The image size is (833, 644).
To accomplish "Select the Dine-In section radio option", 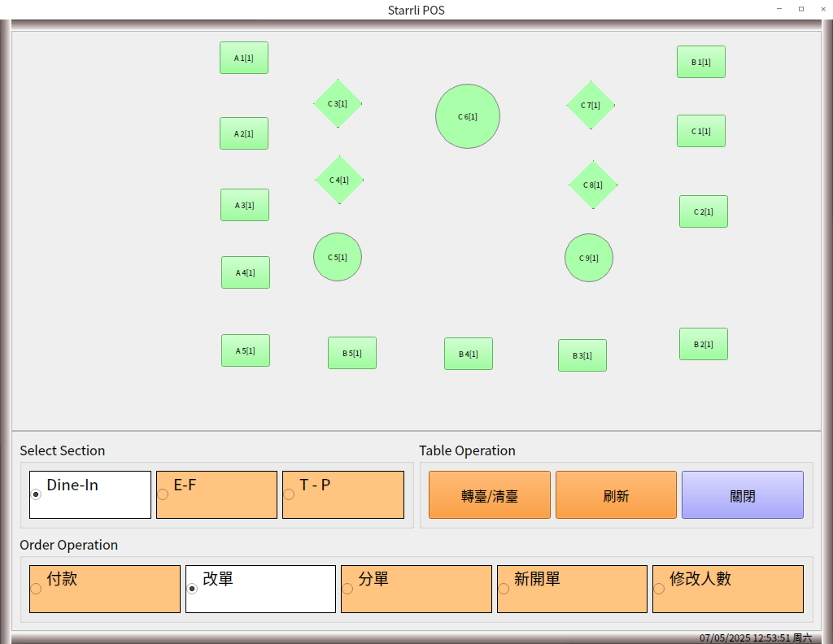I will click(90, 494).
